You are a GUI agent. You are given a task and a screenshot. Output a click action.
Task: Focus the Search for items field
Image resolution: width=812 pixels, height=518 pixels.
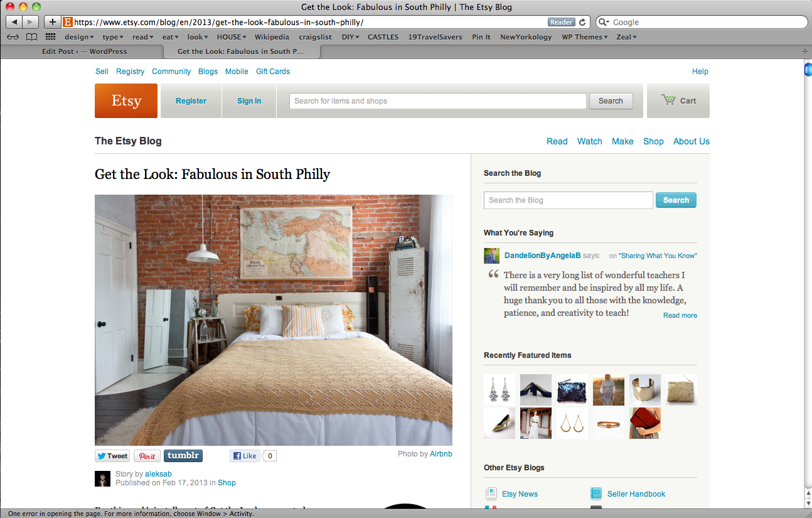pyautogui.click(x=438, y=101)
